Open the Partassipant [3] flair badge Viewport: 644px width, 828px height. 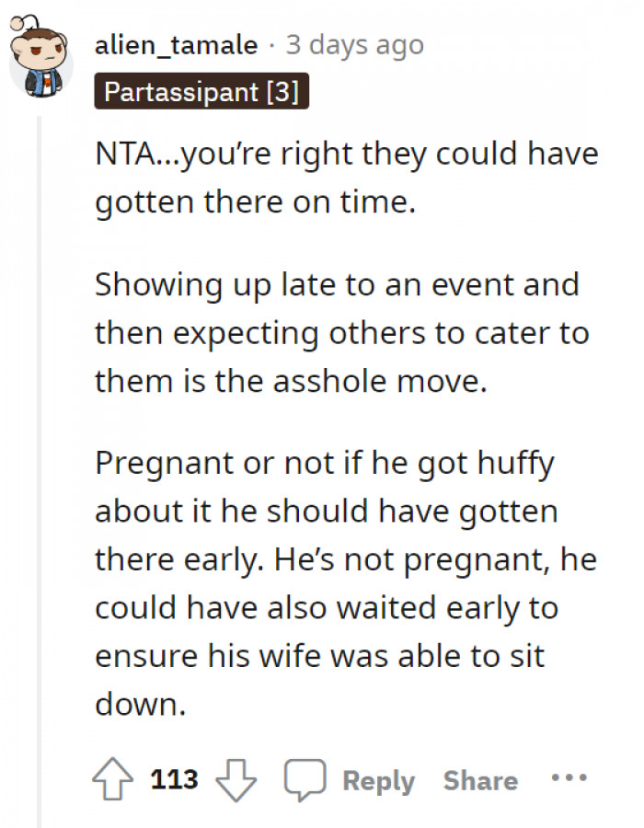pyautogui.click(x=202, y=92)
